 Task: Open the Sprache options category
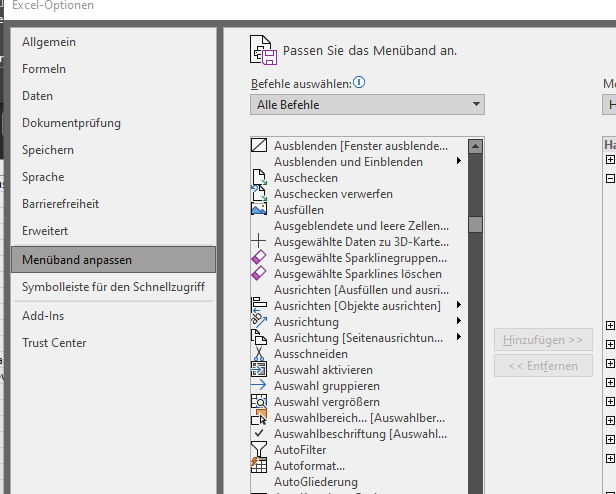(114, 177)
